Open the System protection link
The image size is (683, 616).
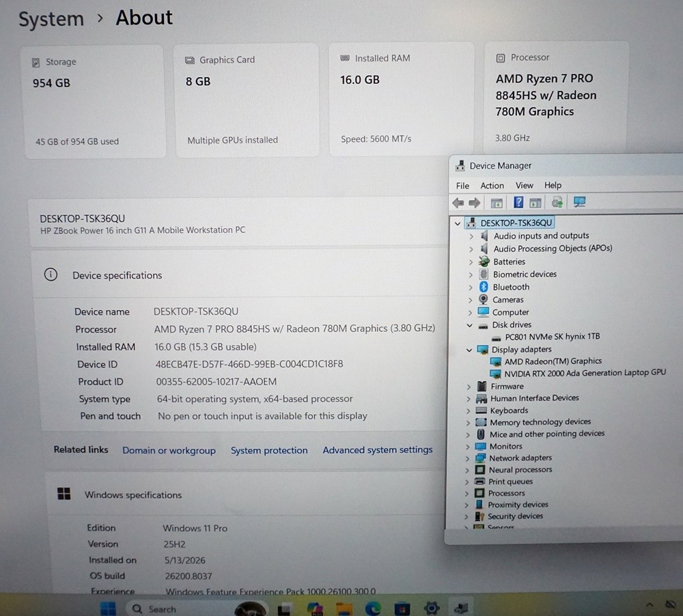coord(268,450)
